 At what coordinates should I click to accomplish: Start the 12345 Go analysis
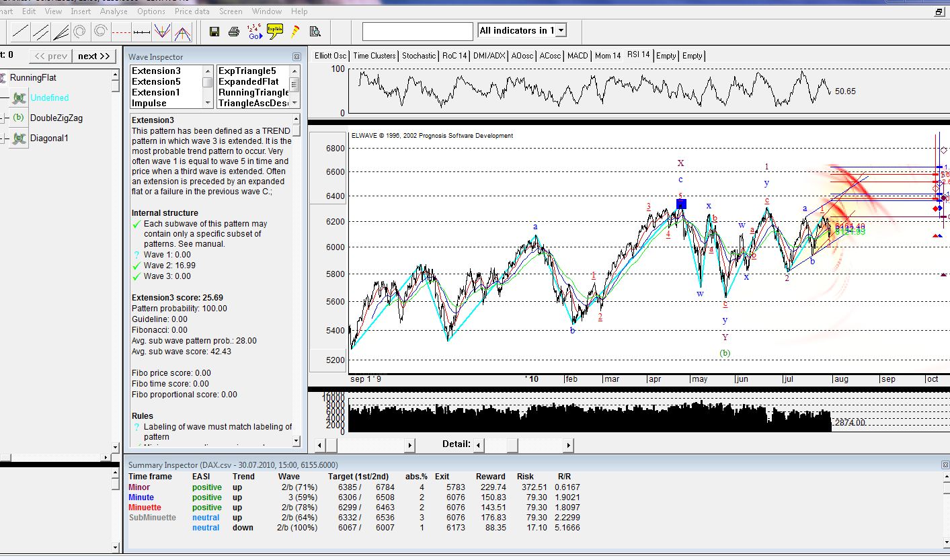[x=254, y=32]
